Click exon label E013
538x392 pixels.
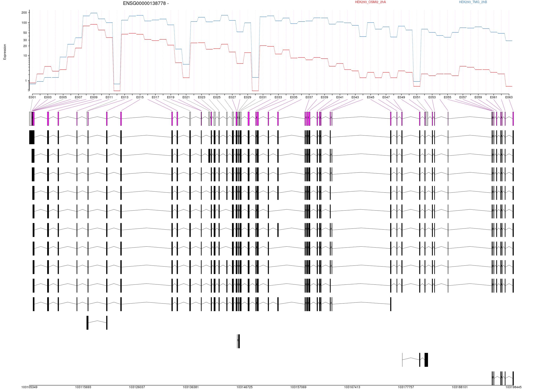(125, 97)
